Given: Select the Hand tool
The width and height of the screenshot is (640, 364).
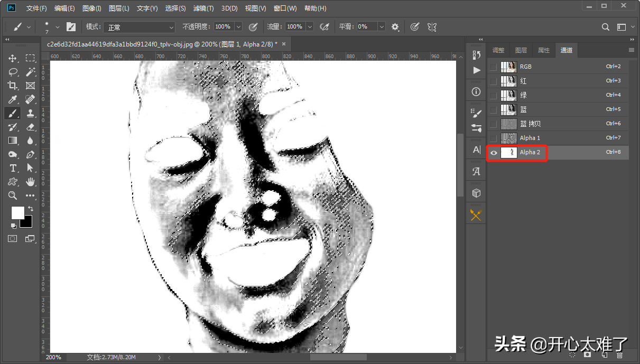Looking at the screenshot, I should pos(30,182).
